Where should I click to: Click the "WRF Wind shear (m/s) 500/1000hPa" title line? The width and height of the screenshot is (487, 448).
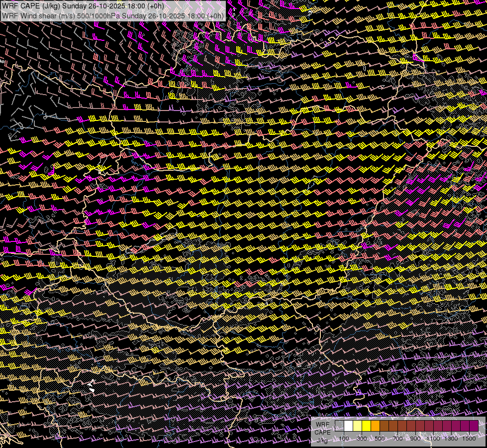(x=113, y=15)
